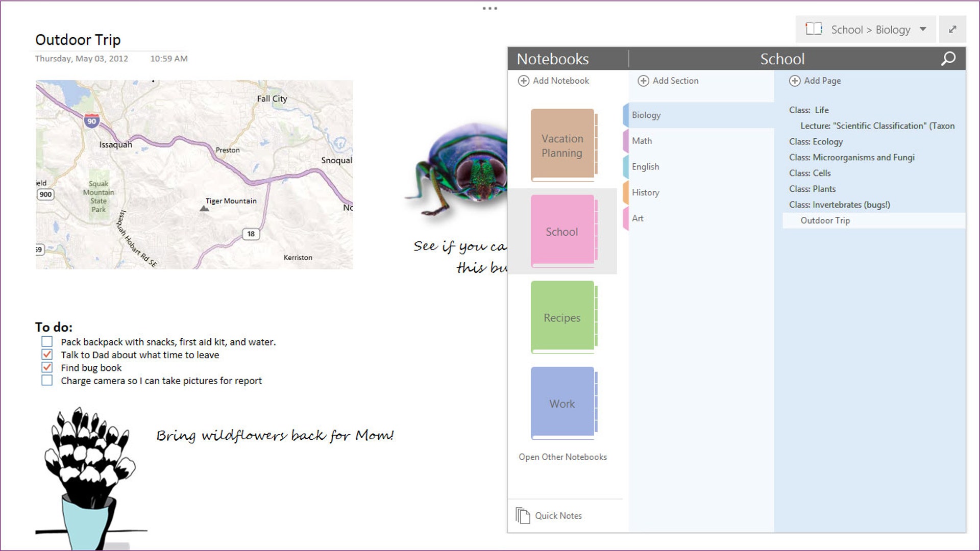Check the Charge camera to-do item
Image resolution: width=980 pixels, height=551 pixels.
click(x=47, y=380)
